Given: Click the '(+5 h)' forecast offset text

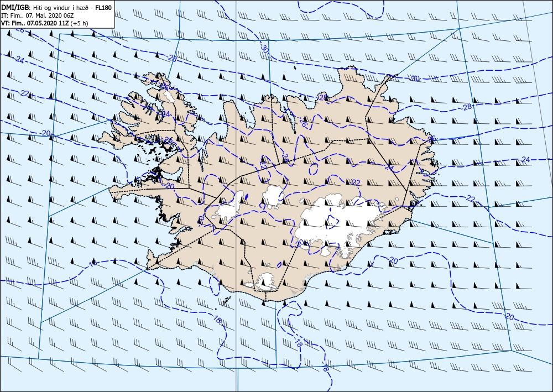Looking at the screenshot, I should pyautogui.click(x=79, y=23).
